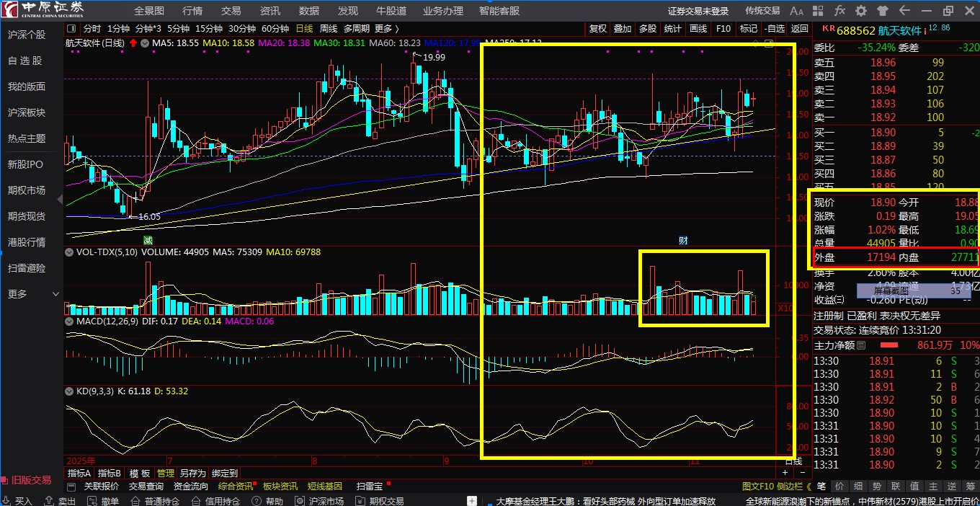This screenshot has height=506, width=980.
Task: Click the 另存为 save-as button
Action: point(193,474)
